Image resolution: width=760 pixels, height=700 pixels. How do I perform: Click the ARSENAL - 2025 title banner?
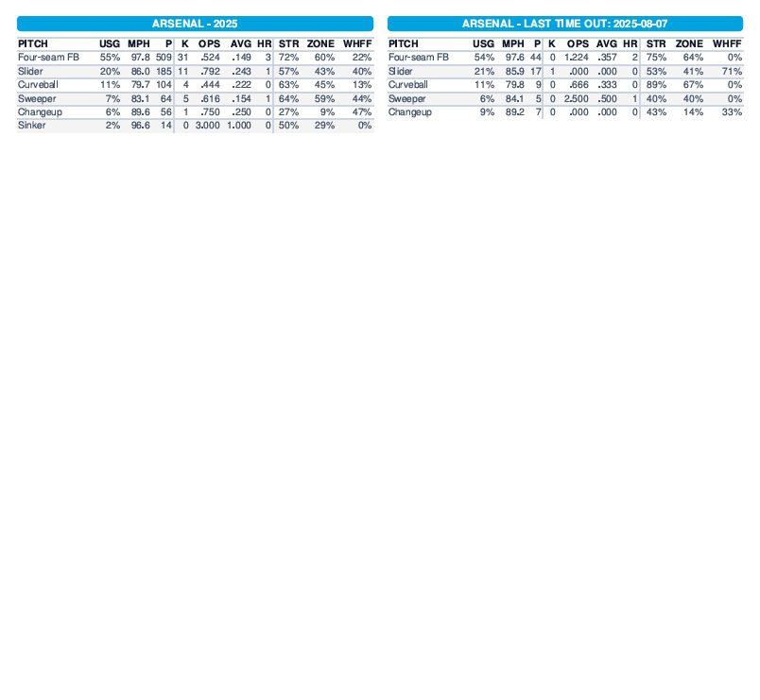[196, 24]
